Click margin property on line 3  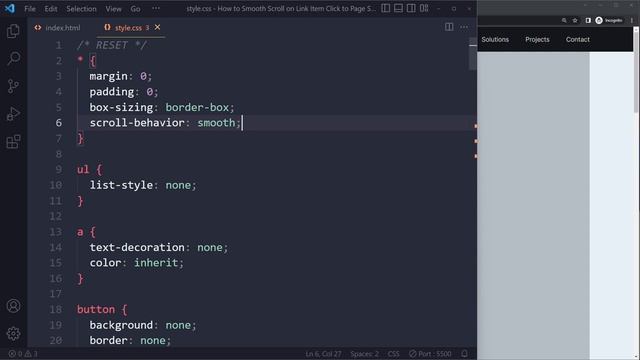[x=109, y=76]
